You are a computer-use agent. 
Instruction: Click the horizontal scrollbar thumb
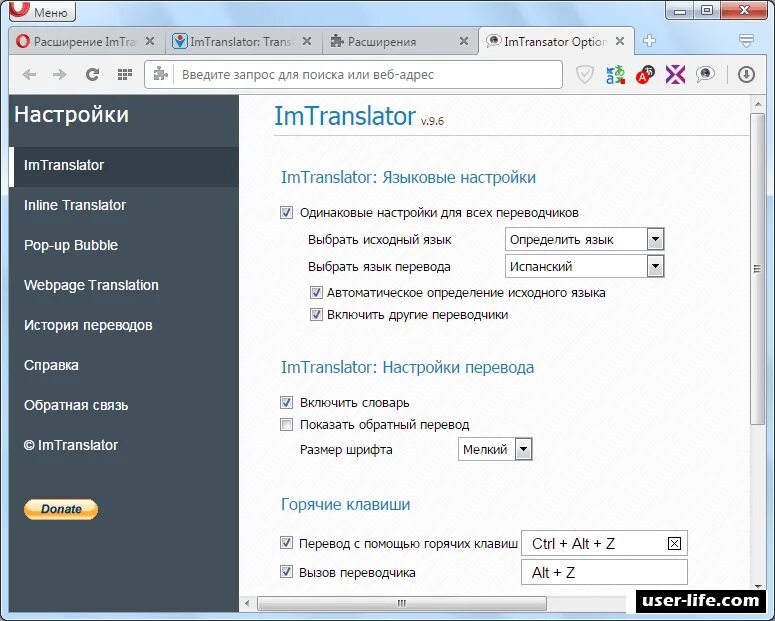click(402, 603)
